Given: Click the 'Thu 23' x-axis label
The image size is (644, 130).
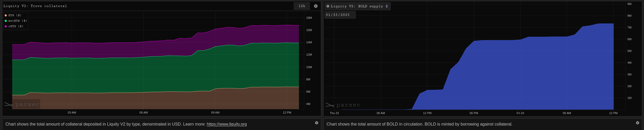Looking at the screenshot, I should [334, 113].
